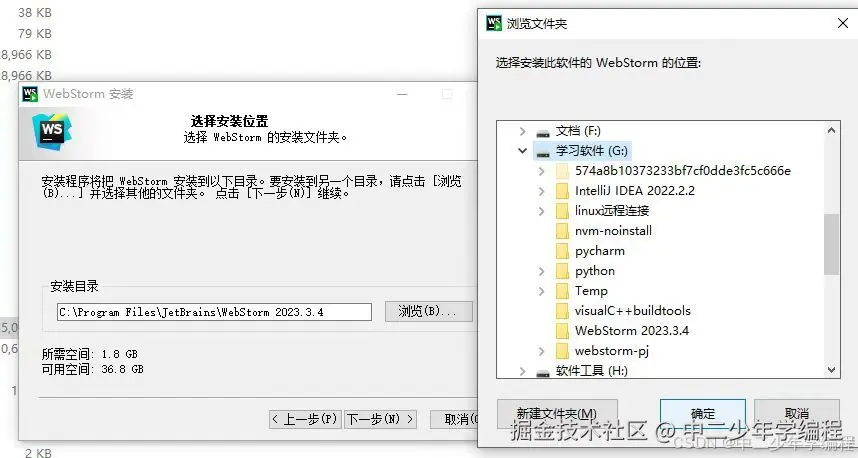Click the folder tree scroll down arrow

point(831,370)
